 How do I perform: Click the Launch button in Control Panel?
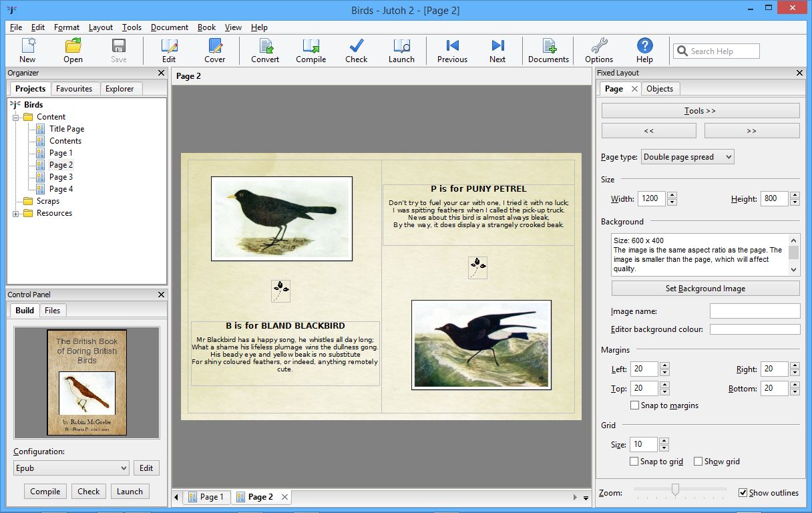(x=130, y=492)
